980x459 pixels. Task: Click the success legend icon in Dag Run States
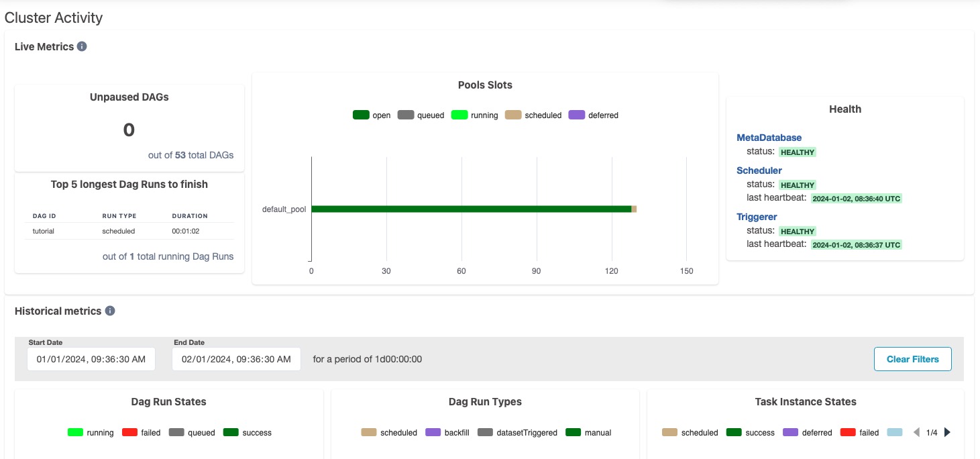(231, 433)
